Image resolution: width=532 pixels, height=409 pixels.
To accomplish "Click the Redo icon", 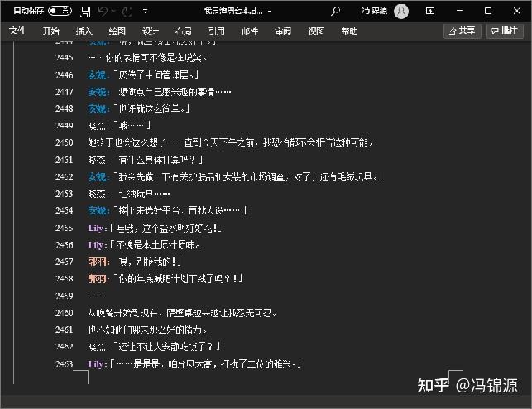I will (127, 12).
